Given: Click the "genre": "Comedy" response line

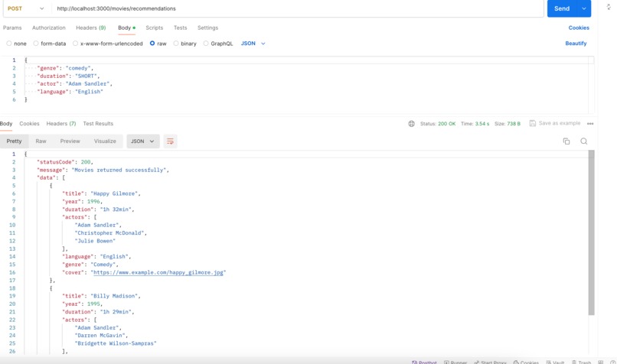Looking at the screenshot, I should [90, 265].
